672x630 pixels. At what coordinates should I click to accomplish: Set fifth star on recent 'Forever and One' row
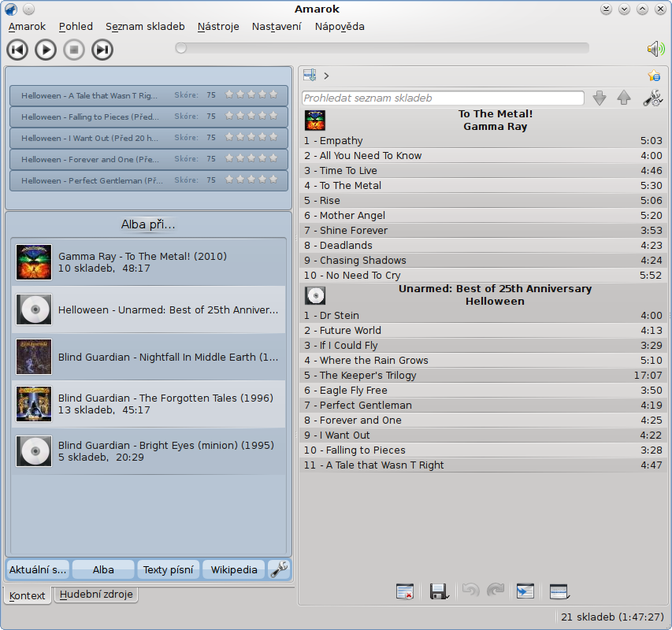[273, 158]
